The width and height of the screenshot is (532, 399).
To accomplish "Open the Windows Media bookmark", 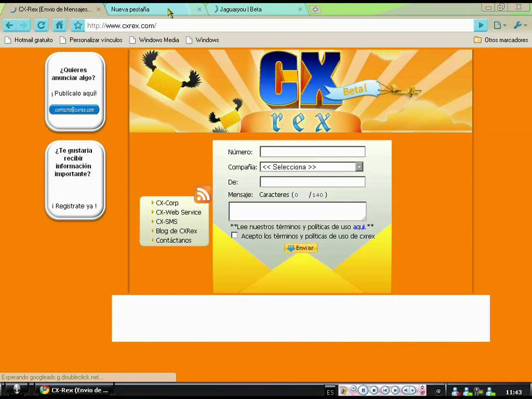I will click(155, 40).
